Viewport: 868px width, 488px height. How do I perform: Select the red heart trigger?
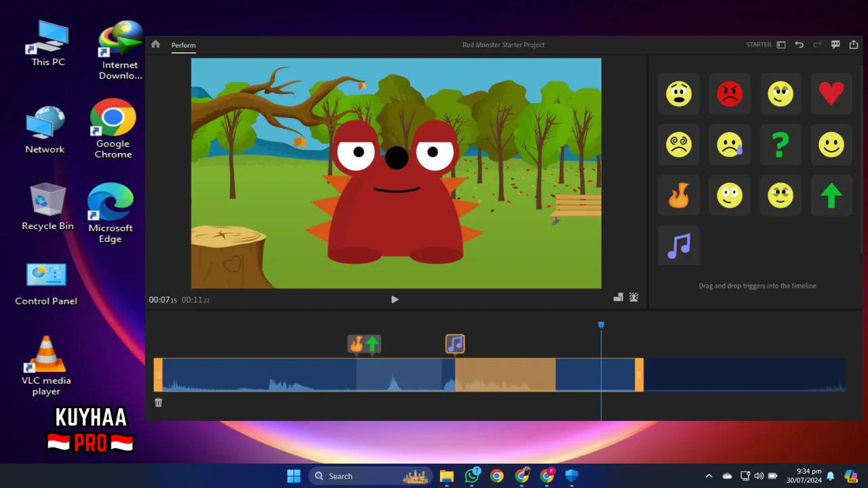(x=831, y=94)
